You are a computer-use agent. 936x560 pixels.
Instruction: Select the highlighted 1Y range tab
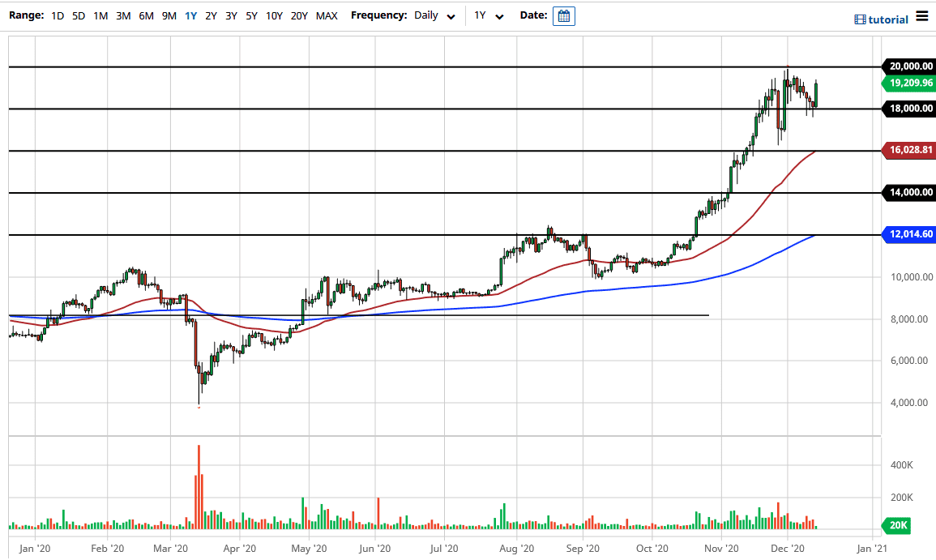pos(190,15)
